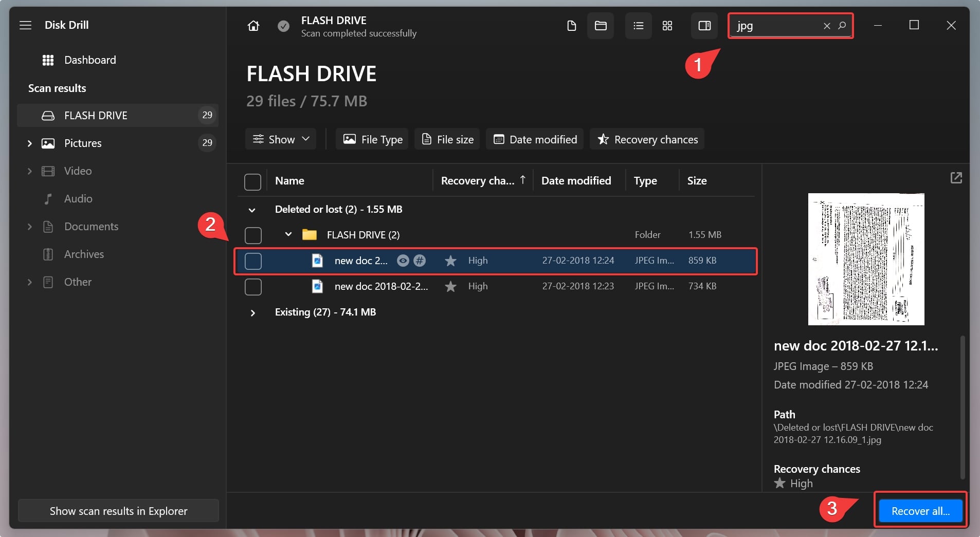Check the 734 KB file's checkbox
The height and width of the screenshot is (537, 980).
[x=252, y=287]
